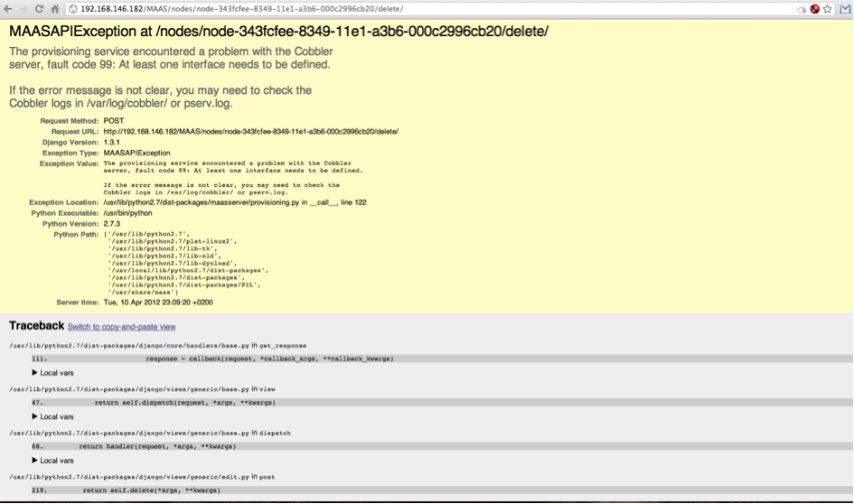854x504 pixels.
Task: Reload the page with the refresh icon
Action: 39,9
